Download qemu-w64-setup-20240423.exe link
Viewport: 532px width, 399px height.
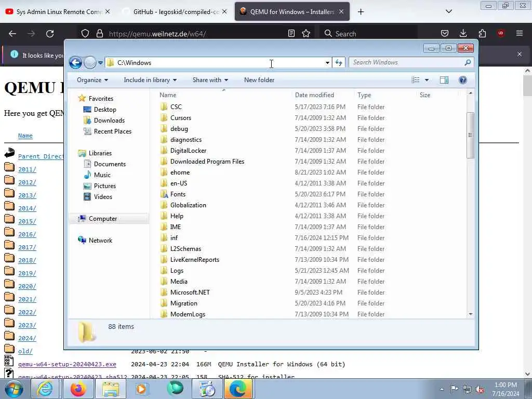pyautogui.click(x=67, y=364)
